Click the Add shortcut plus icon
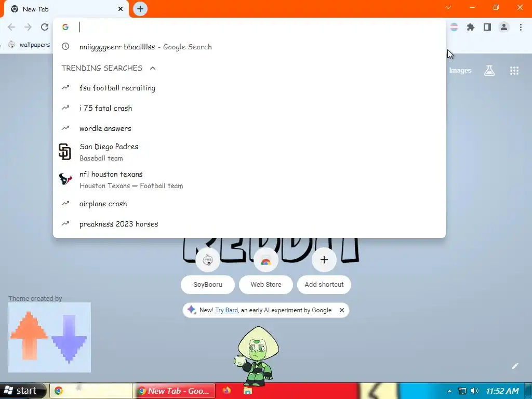 324,260
